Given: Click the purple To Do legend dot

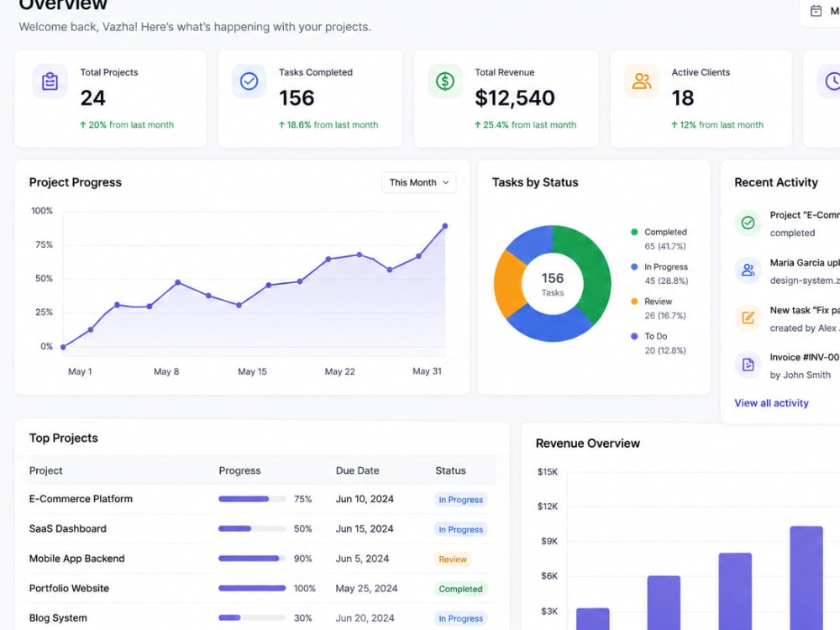Looking at the screenshot, I should 634,337.
